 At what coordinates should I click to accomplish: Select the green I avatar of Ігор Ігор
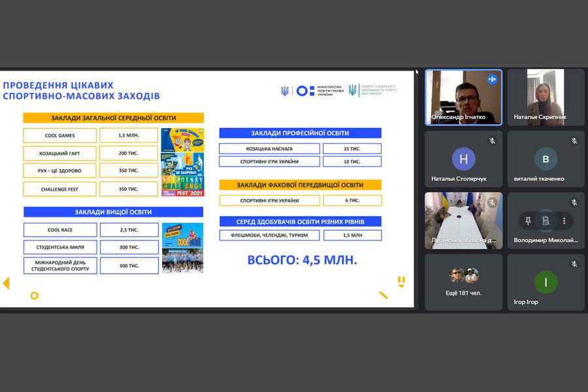coord(546,282)
